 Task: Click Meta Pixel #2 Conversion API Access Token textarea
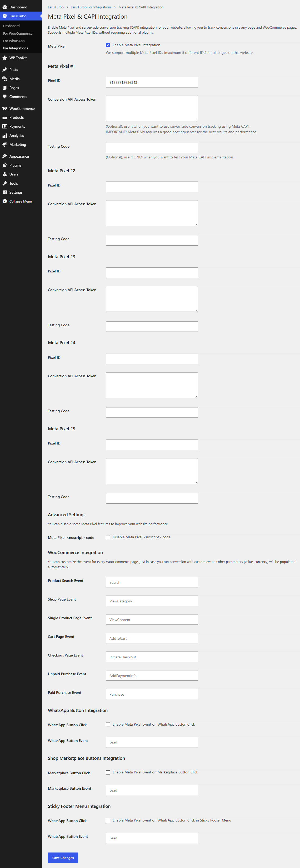click(152, 213)
